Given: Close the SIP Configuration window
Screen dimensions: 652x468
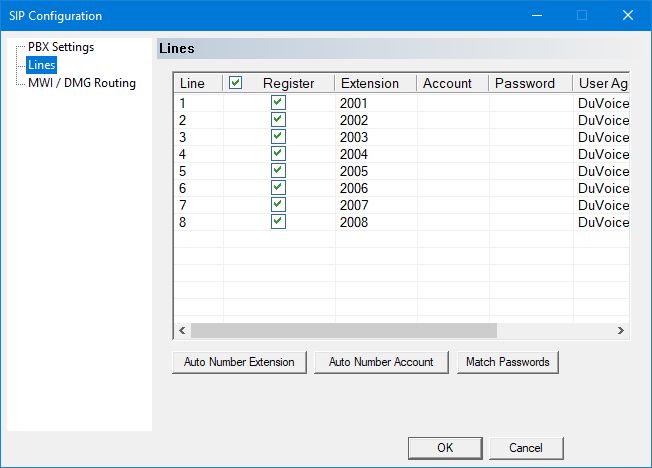Looking at the screenshot, I should pos(627,15).
